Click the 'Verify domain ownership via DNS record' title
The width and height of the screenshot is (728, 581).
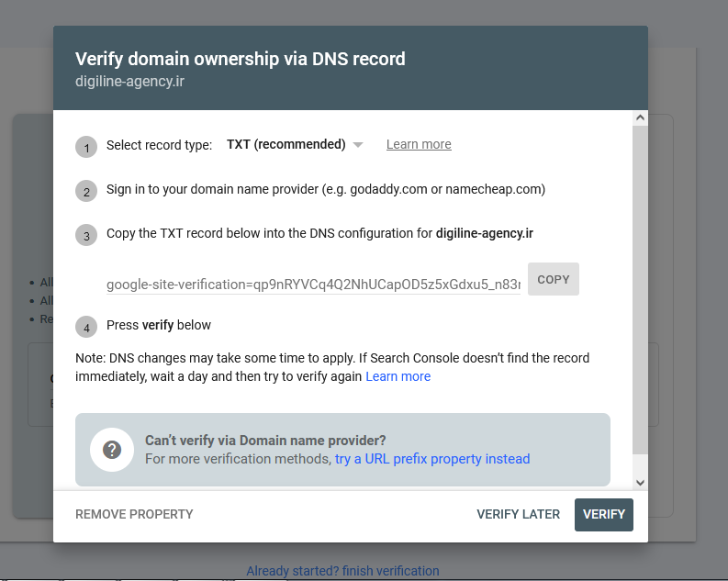(240, 59)
